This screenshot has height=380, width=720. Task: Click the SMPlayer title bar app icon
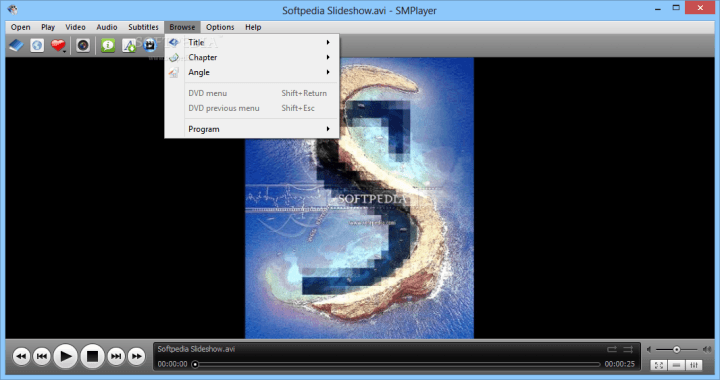point(13,9)
